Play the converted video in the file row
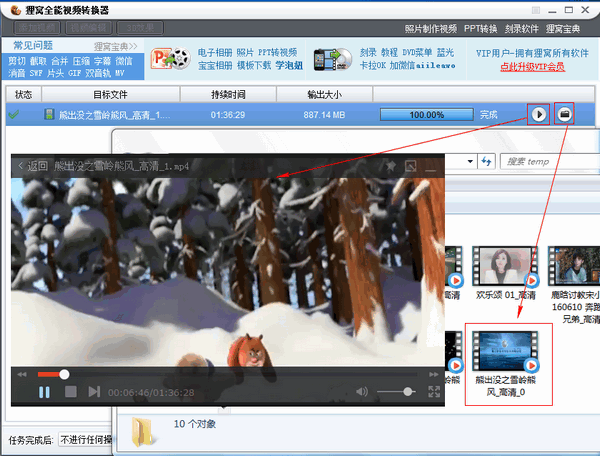 539,114
